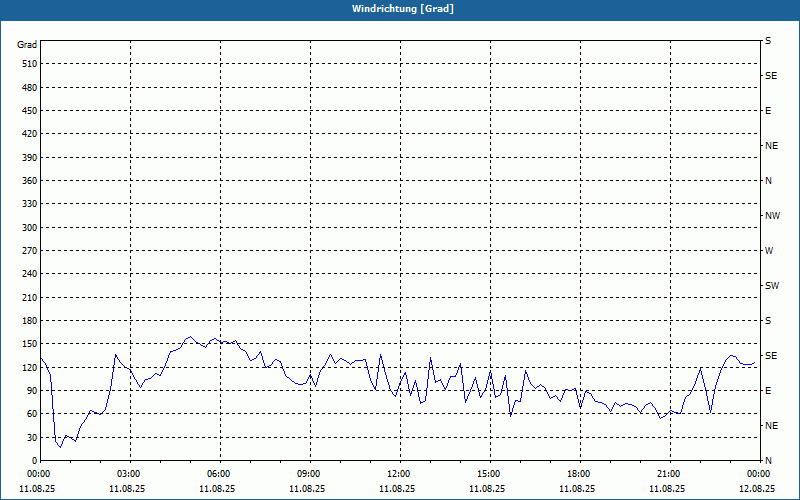800x500 pixels.
Task: Select the 150 y-axis value
Action: [30, 344]
